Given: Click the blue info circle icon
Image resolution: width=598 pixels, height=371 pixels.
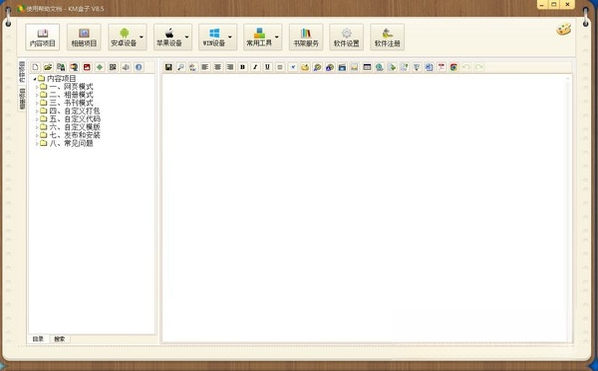Looking at the screenshot, I should click(138, 67).
